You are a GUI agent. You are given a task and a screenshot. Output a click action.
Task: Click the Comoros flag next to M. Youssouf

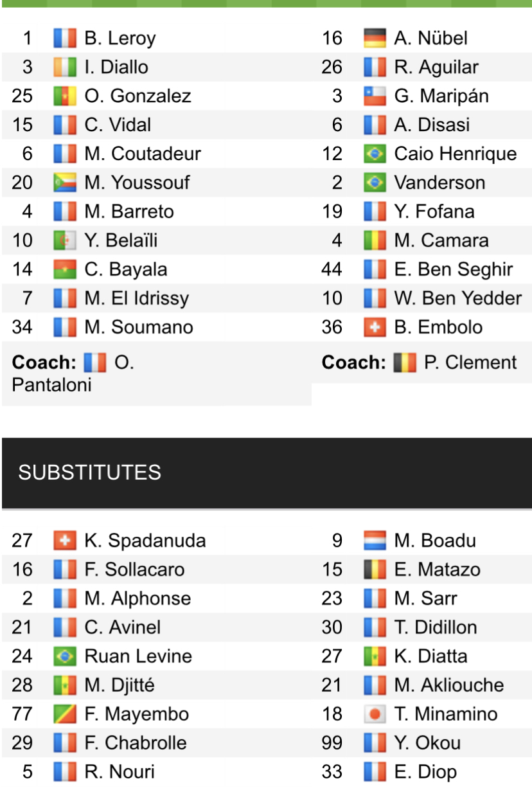pos(65,183)
